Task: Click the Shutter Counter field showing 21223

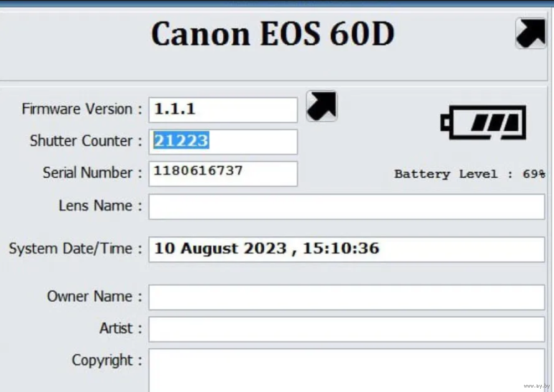Action: (223, 142)
